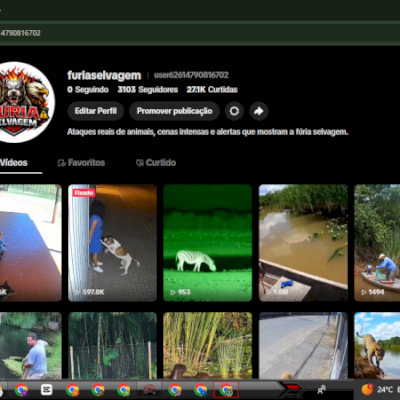Open the red helmet app in taskbar
This screenshot has width=400, height=400.
tap(149, 389)
